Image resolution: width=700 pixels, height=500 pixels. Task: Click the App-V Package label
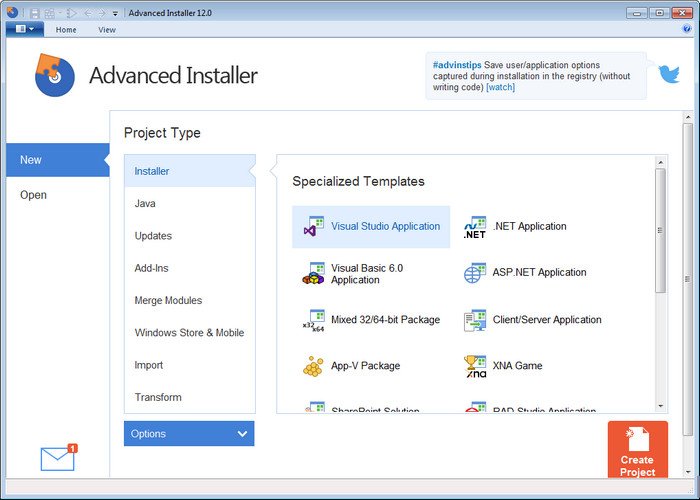click(x=365, y=366)
